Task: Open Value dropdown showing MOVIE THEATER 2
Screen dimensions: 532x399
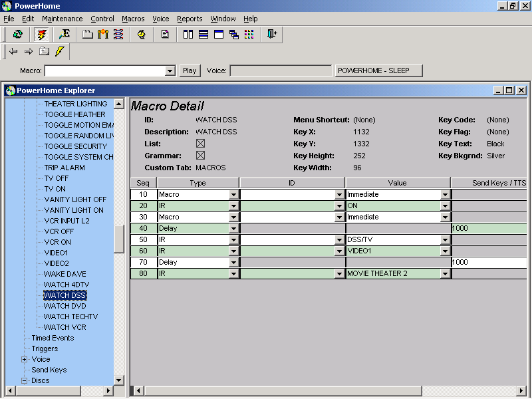Action: [445, 274]
